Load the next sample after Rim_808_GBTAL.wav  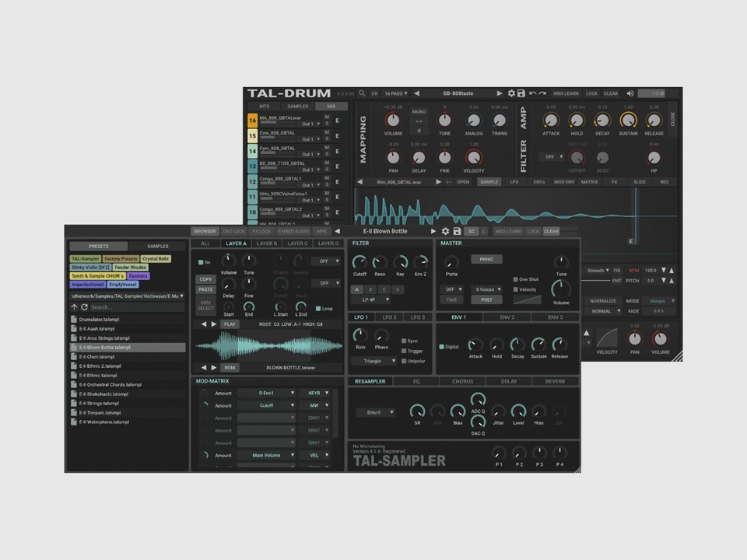tap(438, 182)
